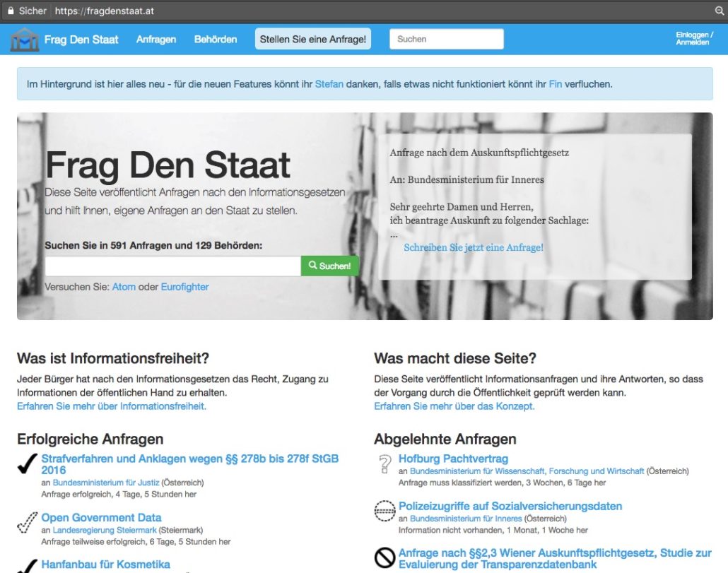Click dashed circle icon beside Polizeizugriffe request
The image size is (728, 573).
384,511
